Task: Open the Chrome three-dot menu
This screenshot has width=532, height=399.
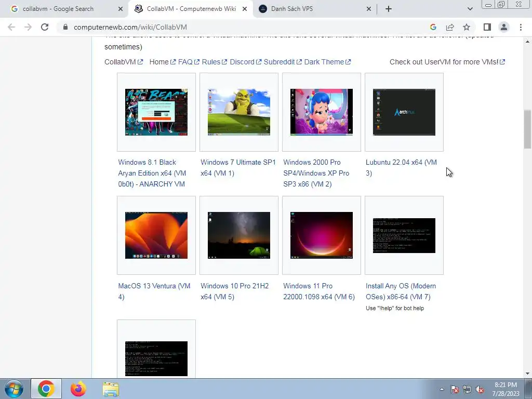Action: pyautogui.click(x=521, y=27)
